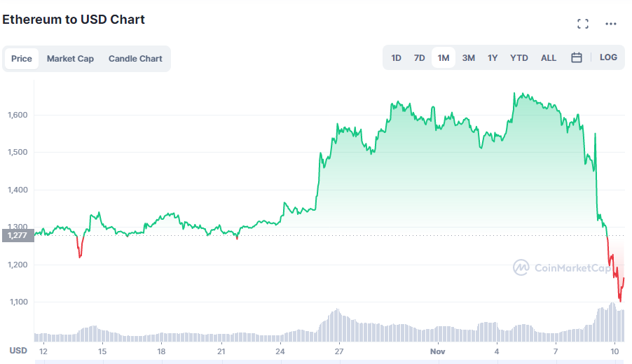Viewport: 632px width, 364px height.
Task: Click the Nov date label on axis
Action: (x=438, y=351)
